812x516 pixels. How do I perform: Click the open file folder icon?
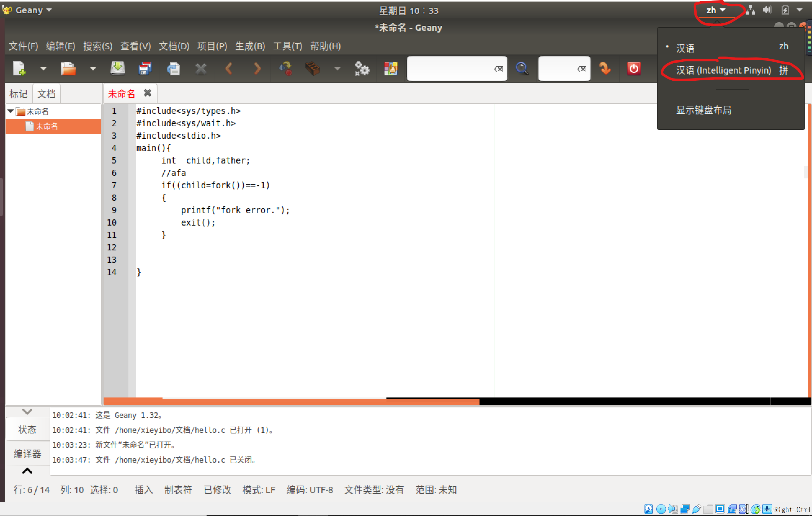click(x=68, y=69)
